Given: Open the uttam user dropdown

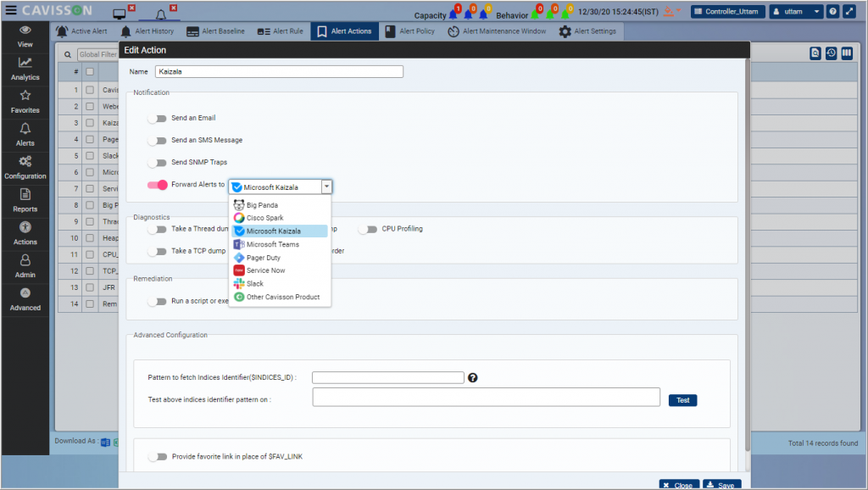Looking at the screenshot, I should 795,12.
